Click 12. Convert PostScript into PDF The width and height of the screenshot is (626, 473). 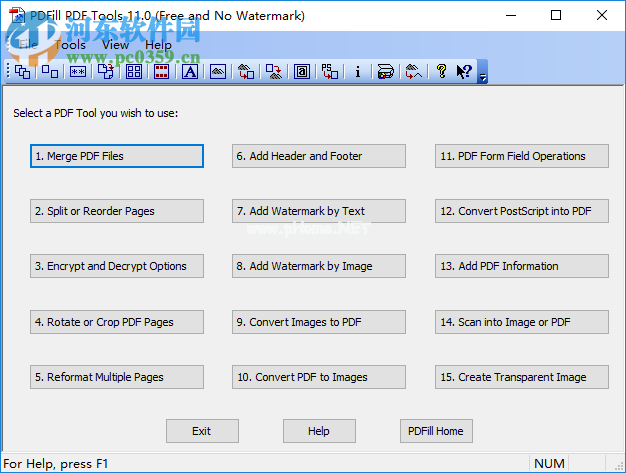pyautogui.click(x=522, y=211)
